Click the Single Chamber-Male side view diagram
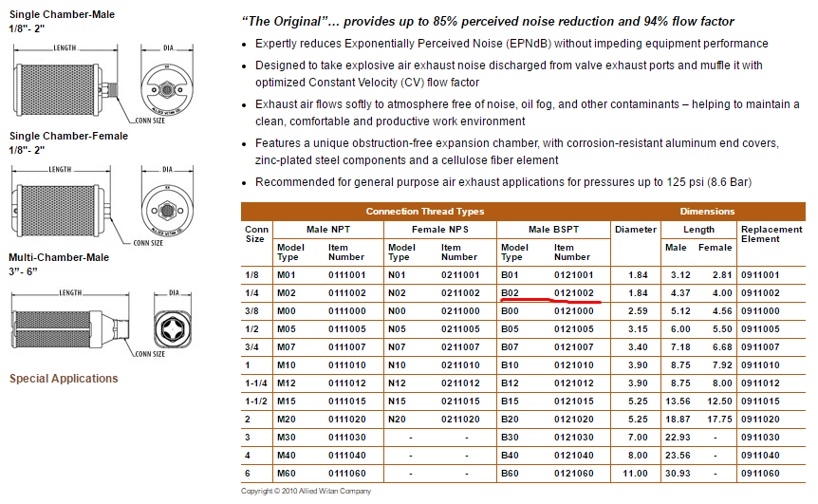Screen dimensions: 818x504 tap(66, 84)
